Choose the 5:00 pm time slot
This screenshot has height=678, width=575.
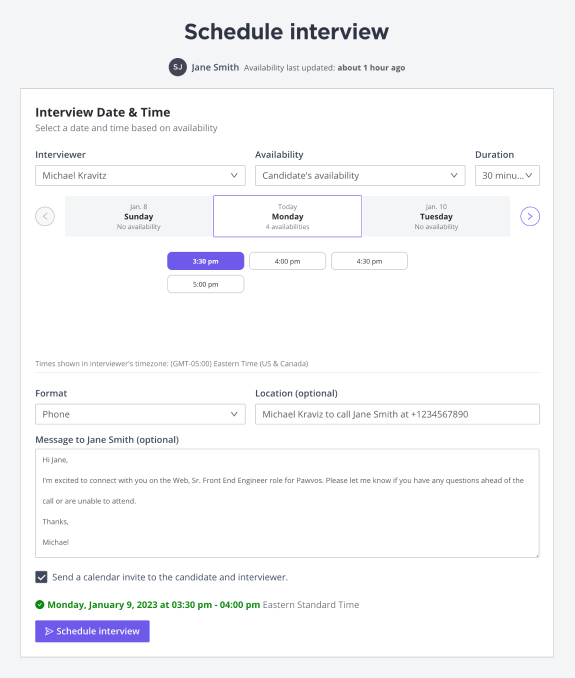point(205,284)
